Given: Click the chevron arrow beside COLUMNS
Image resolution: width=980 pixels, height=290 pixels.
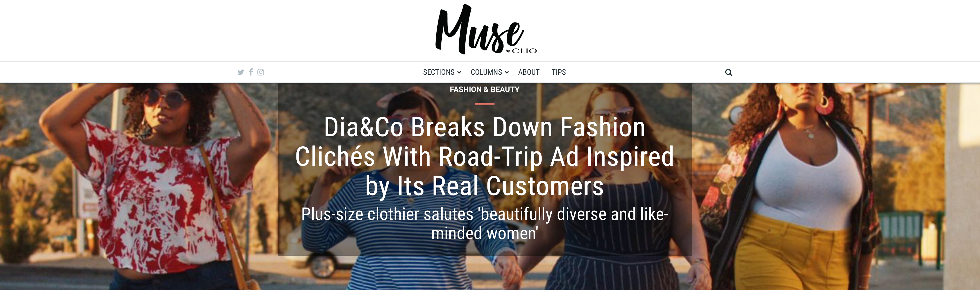Looking at the screenshot, I should (507, 72).
